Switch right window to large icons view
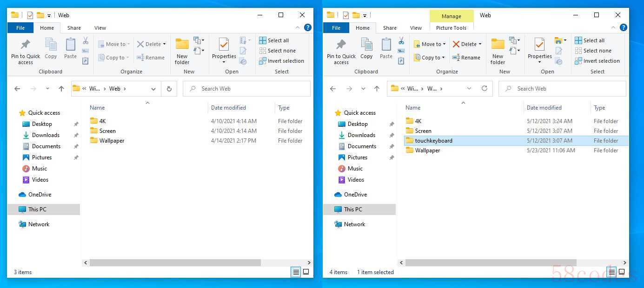The width and height of the screenshot is (644, 288). point(622,272)
